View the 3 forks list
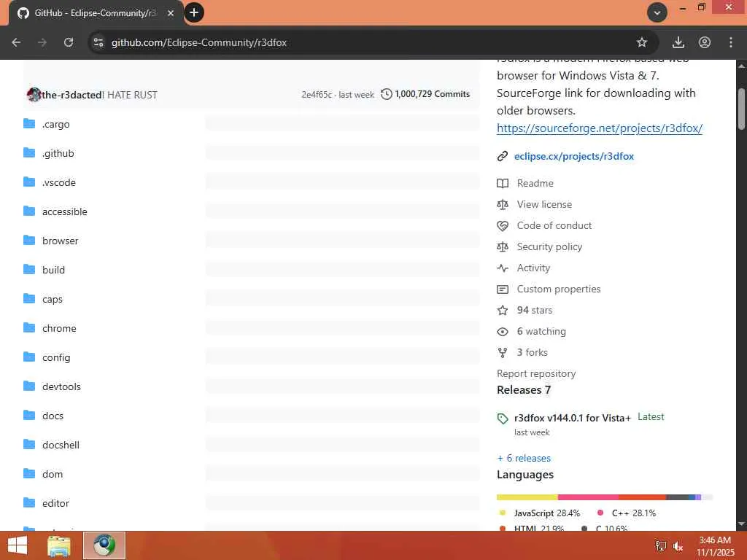The image size is (747, 560). point(532,352)
